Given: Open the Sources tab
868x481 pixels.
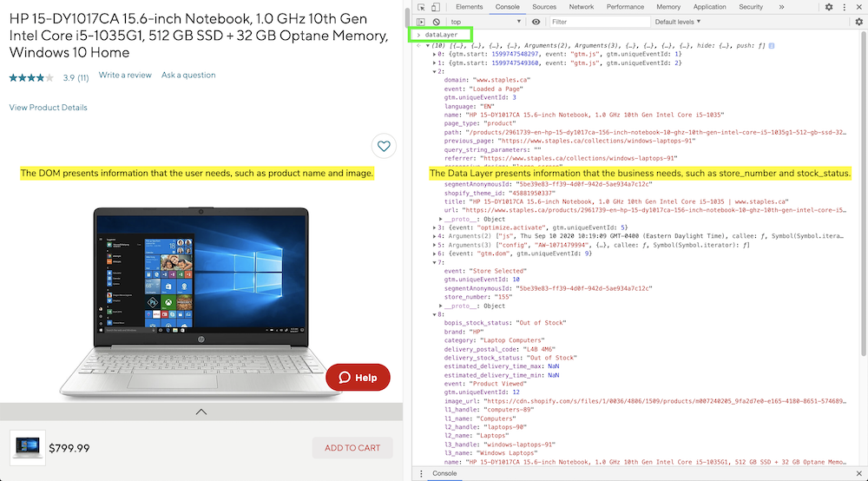Looking at the screenshot, I should pyautogui.click(x=544, y=7).
